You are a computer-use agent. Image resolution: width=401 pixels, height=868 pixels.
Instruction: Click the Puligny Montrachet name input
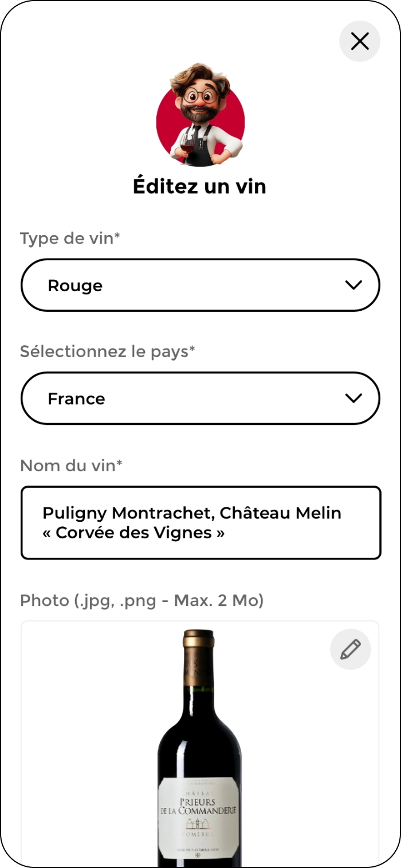click(200, 522)
